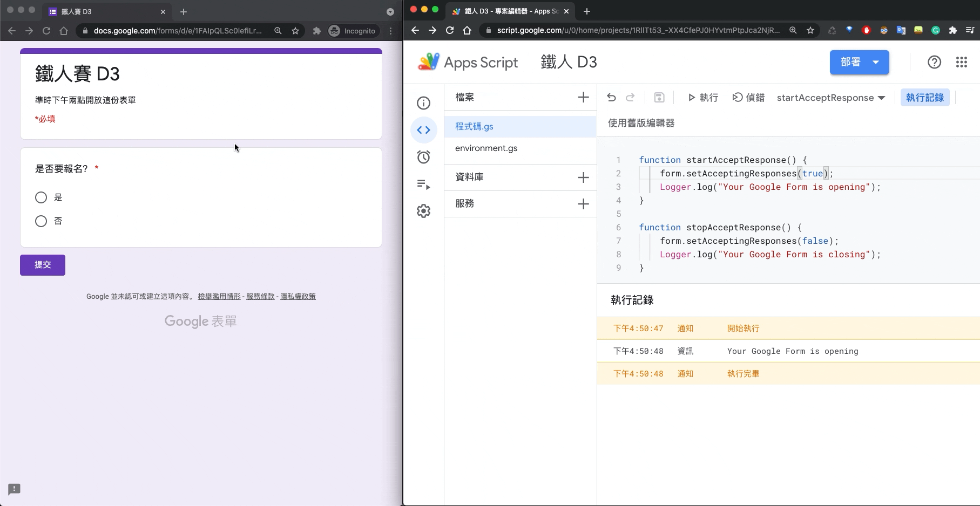The width and height of the screenshot is (980, 506).
Task: Click the 資料庫 libraries section label
Action: coord(469,177)
